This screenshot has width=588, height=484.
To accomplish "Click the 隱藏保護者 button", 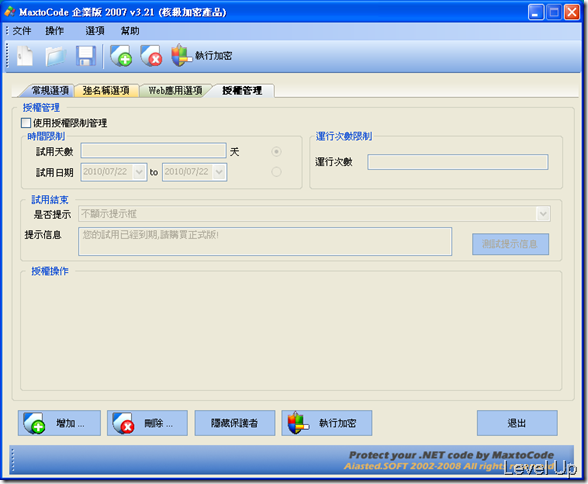I will (235, 423).
